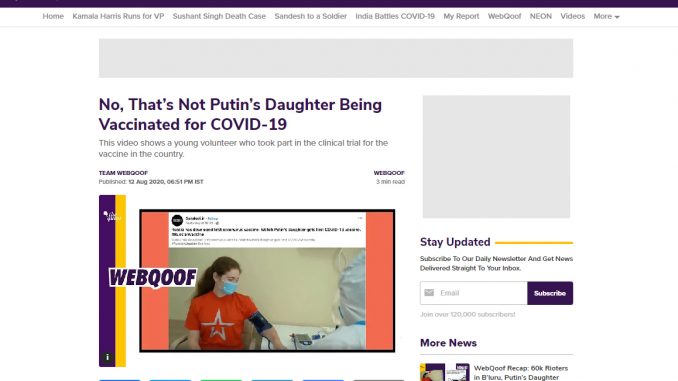Open the Videos section
The width and height of the screenshot is (678, 381).
pyautogui.click(x=572, y=16)
